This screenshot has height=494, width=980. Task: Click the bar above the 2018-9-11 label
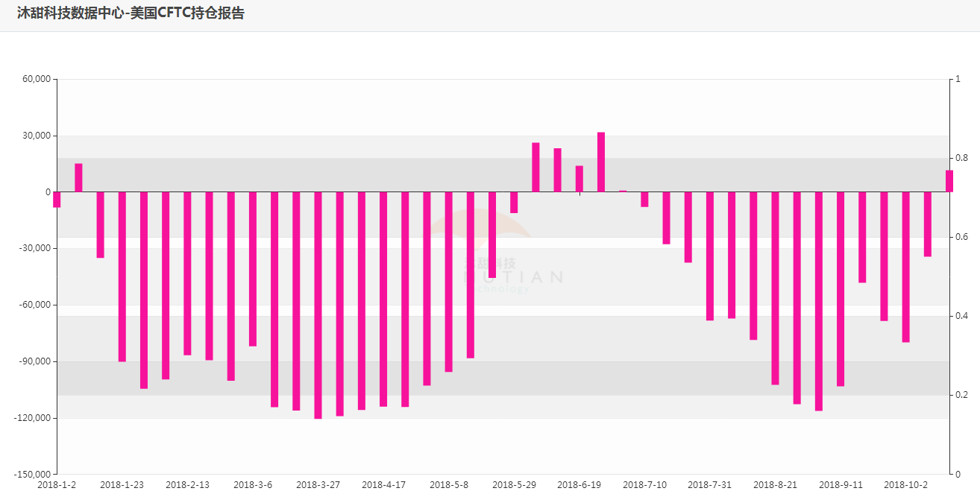[841, 289]
